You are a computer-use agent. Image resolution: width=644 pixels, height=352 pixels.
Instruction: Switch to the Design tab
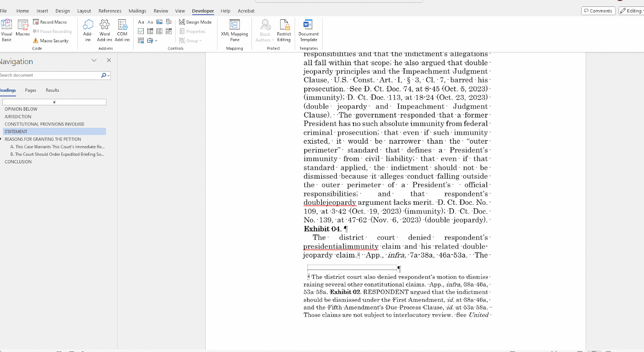point(62,11)
